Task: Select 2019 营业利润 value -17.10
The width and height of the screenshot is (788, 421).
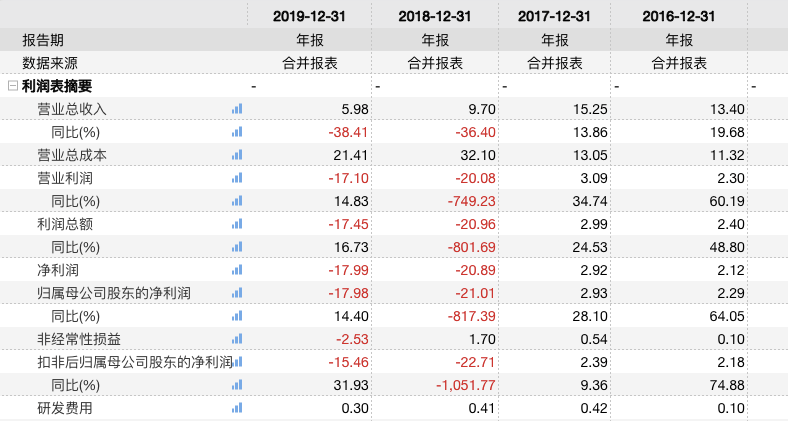Action: click(x=348, y=178)
